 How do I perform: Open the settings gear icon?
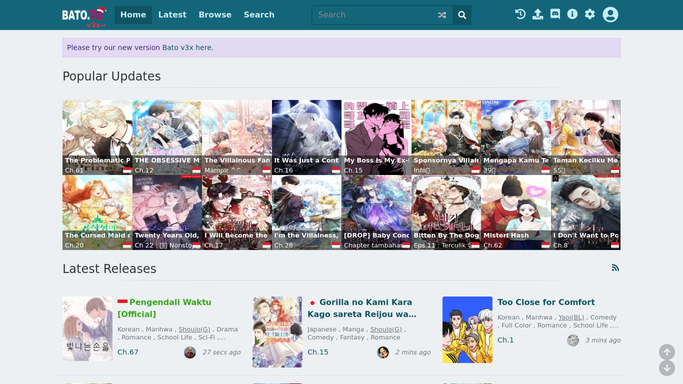(590, 14)
